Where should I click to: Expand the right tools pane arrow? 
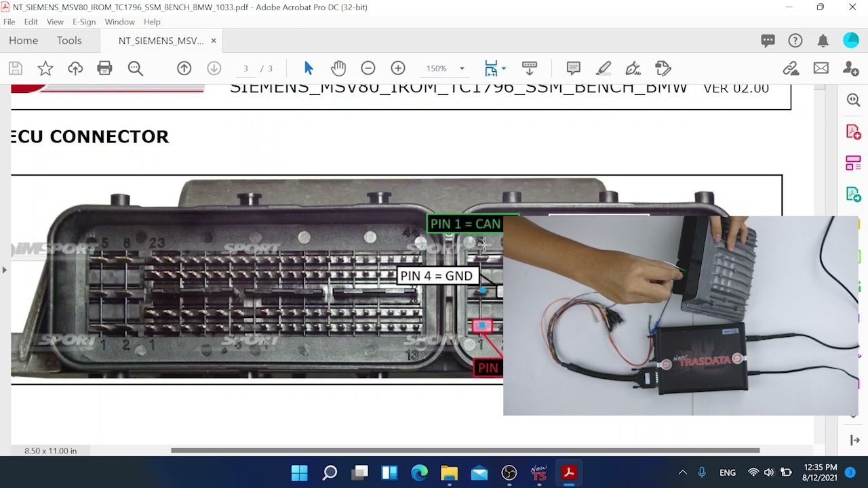pyautogui.click(x=854, y=440)
